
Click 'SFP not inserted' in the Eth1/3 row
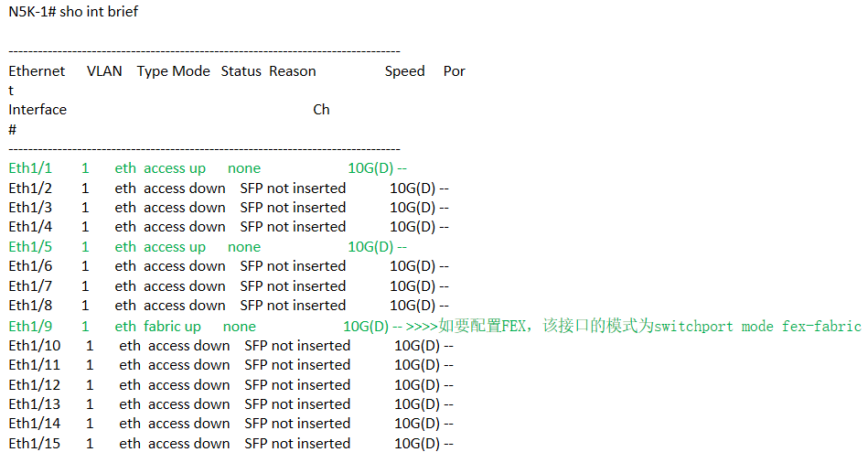point(293,208)
